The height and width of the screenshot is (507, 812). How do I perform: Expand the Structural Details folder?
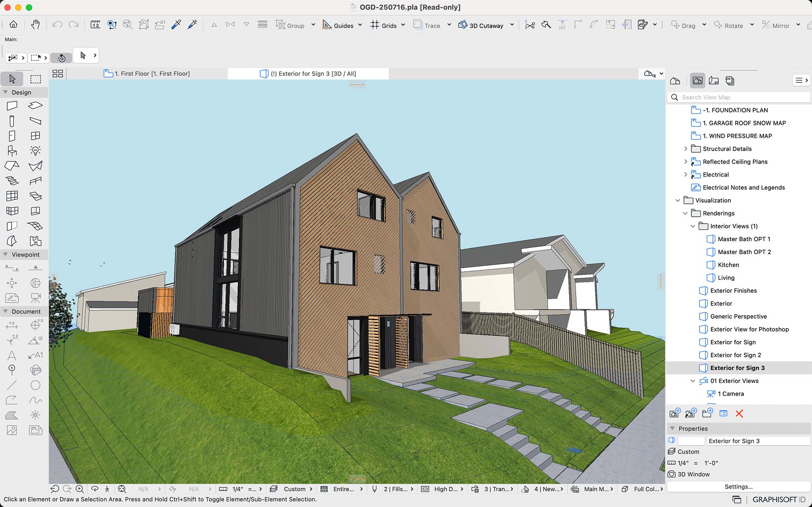point(686,149)
